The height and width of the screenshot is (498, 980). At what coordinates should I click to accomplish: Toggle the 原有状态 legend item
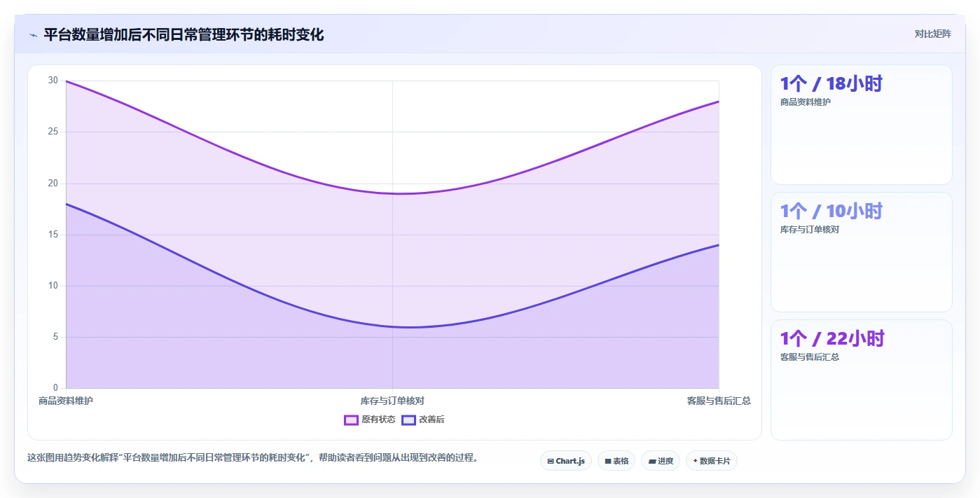369,420
